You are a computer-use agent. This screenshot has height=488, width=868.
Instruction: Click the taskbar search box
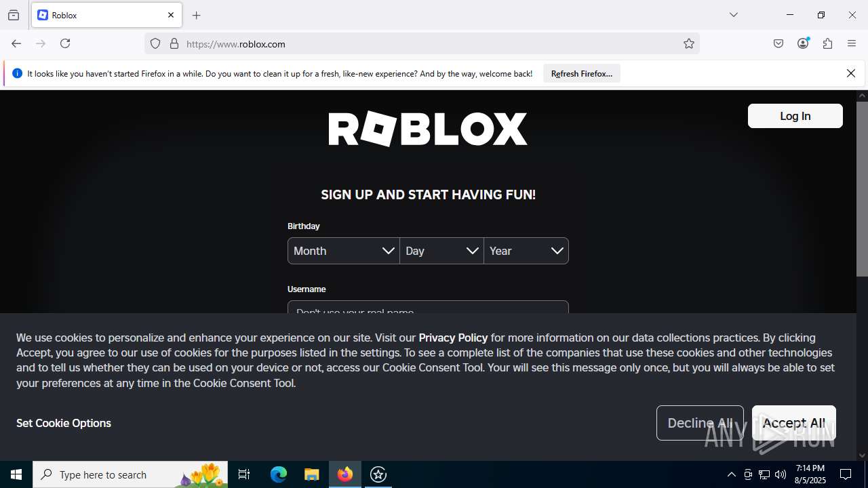click(130, 474)
